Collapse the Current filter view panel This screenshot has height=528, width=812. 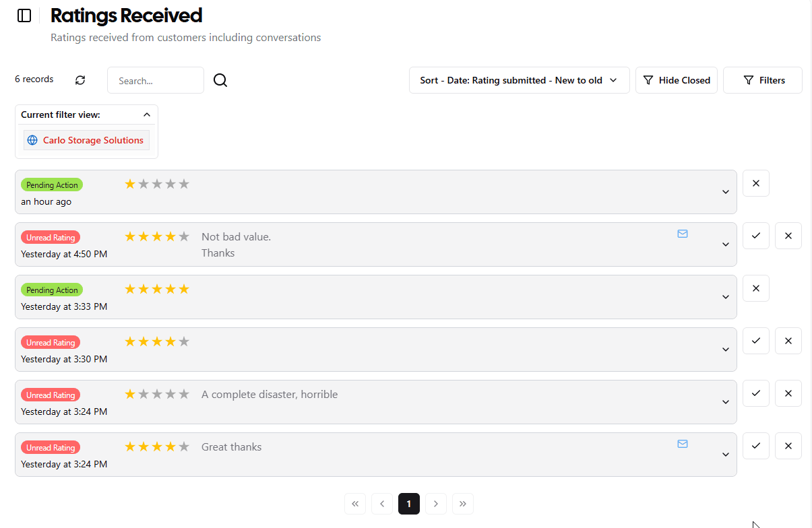point(147,114)
